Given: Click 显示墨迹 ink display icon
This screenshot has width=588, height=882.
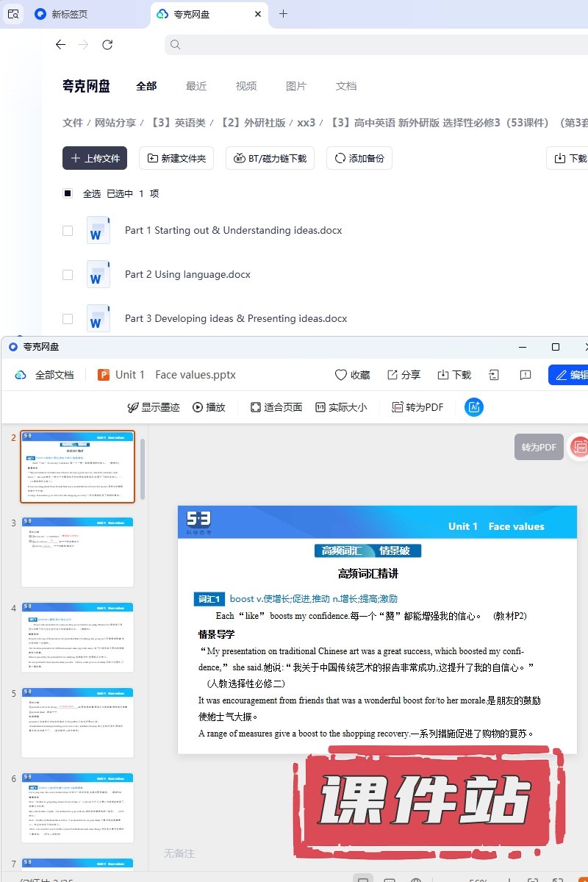Looking at the screenshot, I should point(133,407).
